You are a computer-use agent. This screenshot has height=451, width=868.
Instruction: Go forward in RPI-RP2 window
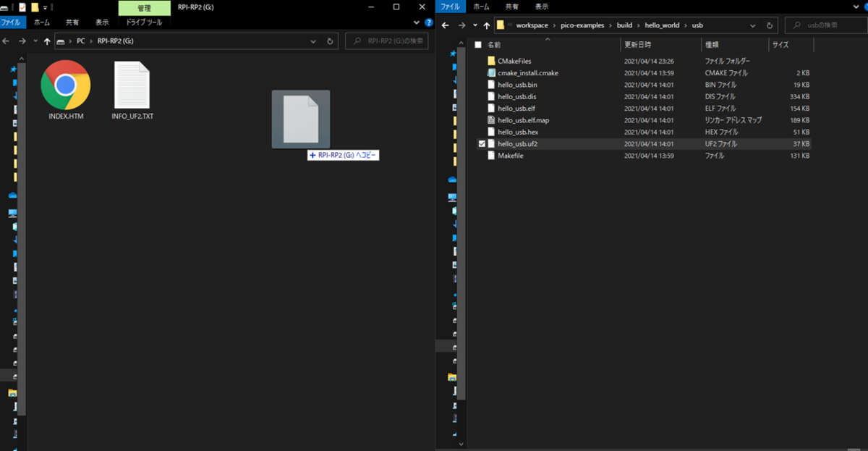[x=22, y=41]
